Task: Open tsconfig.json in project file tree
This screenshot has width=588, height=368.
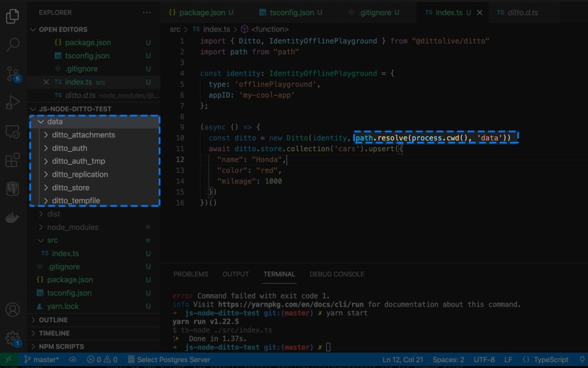Action: tap(94, 293)
